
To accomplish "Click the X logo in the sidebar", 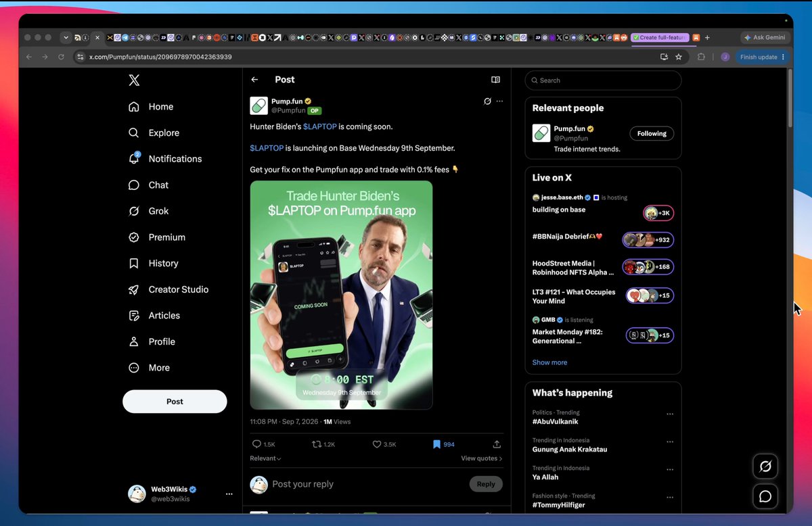I will pos(134,80).
